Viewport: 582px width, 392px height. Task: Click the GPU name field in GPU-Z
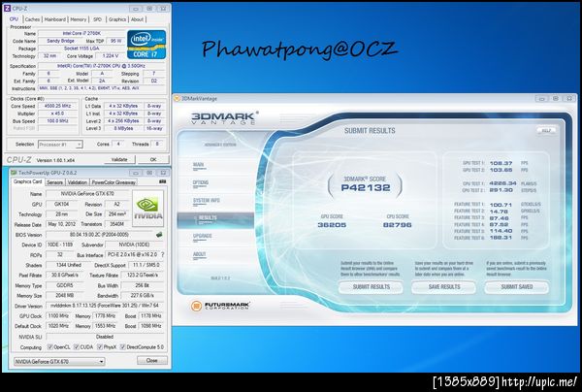[87, 194]
